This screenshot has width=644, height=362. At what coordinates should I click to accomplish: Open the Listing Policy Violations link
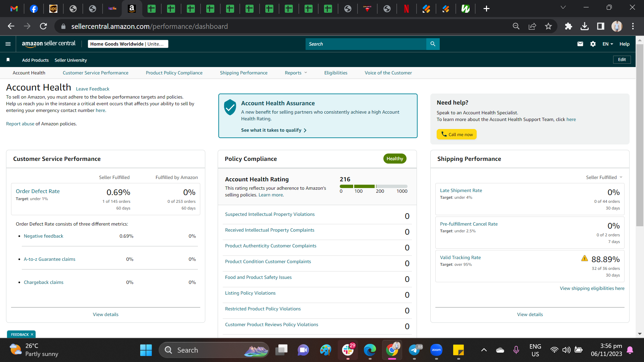(250, 293)
